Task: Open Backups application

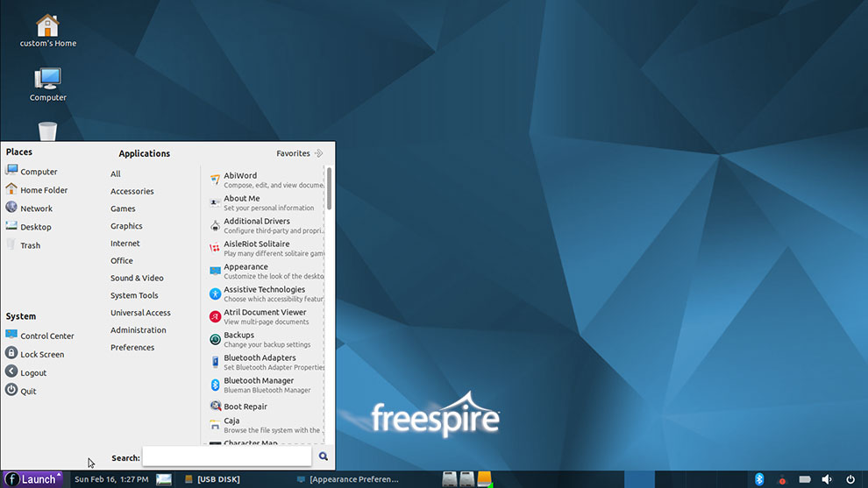Action: pos(267,339)
